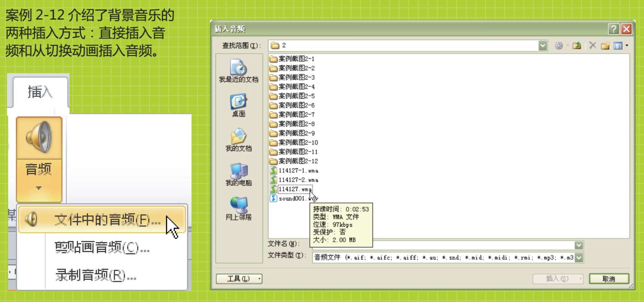Open 我最近的文档 in places bar

click(x=239, y=71)
